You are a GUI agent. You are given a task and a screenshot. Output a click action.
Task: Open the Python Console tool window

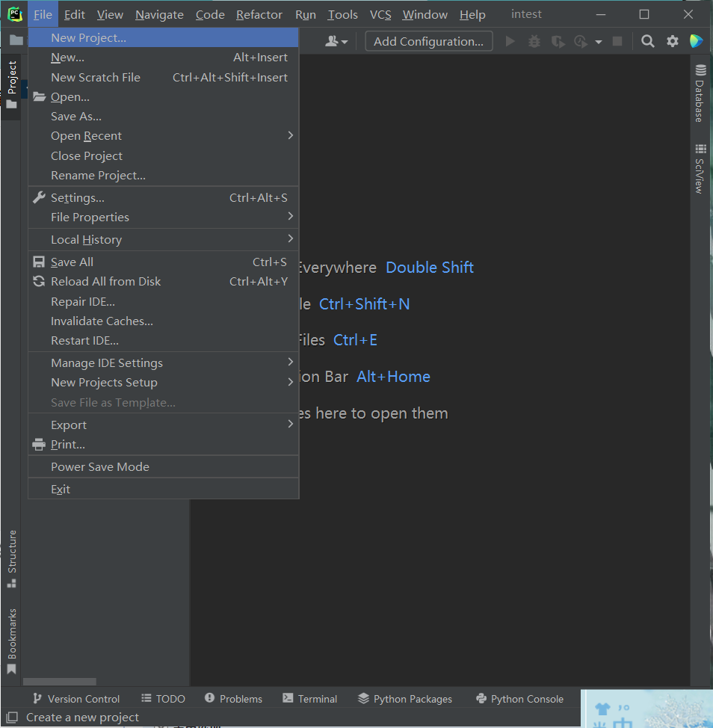point(519,699)
